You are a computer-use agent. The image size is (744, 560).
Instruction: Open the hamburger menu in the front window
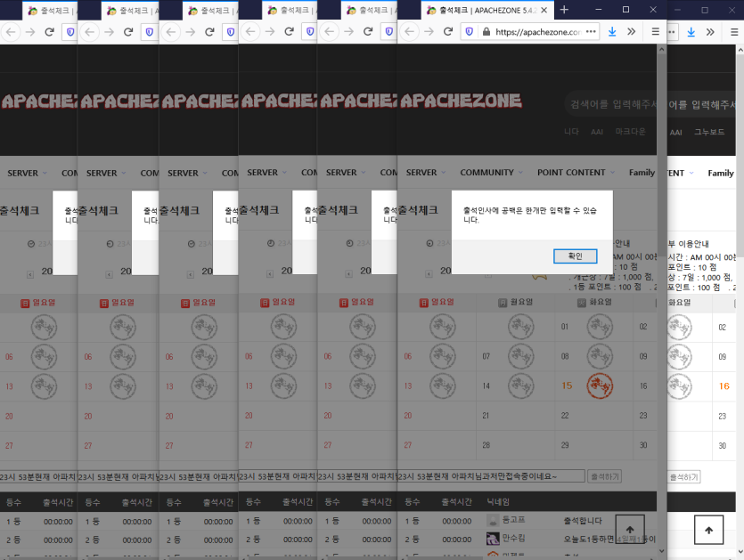[655, 31]
